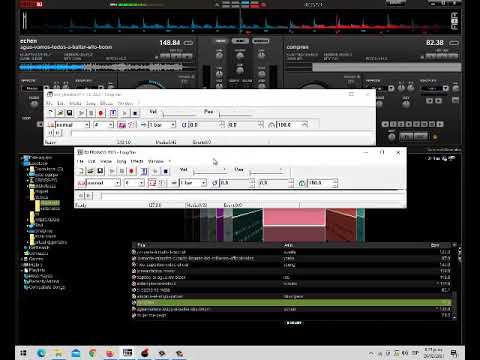The height and width of the screenshot is (360, 480).
Task: Open the Window menu in the foreground window
Action: click(156, 161)
